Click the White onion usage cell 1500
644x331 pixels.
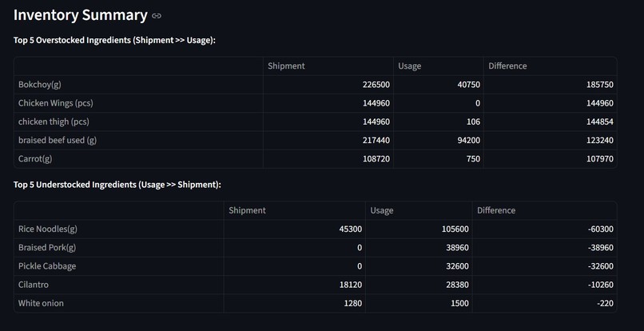click(419, 303)
